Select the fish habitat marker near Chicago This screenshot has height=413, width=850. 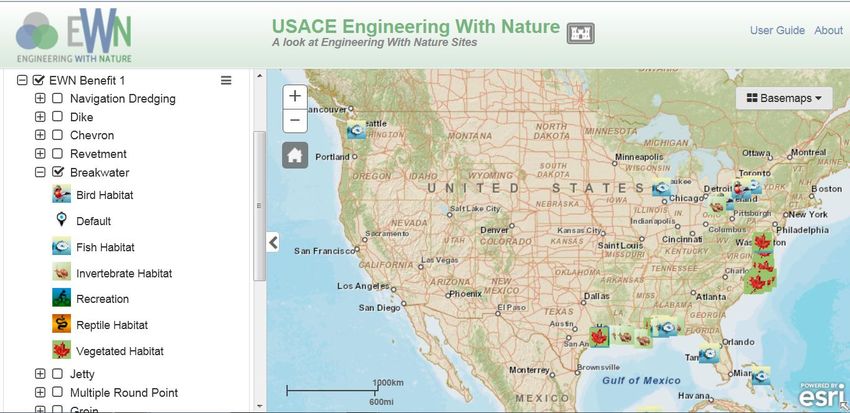pos(661,188)
